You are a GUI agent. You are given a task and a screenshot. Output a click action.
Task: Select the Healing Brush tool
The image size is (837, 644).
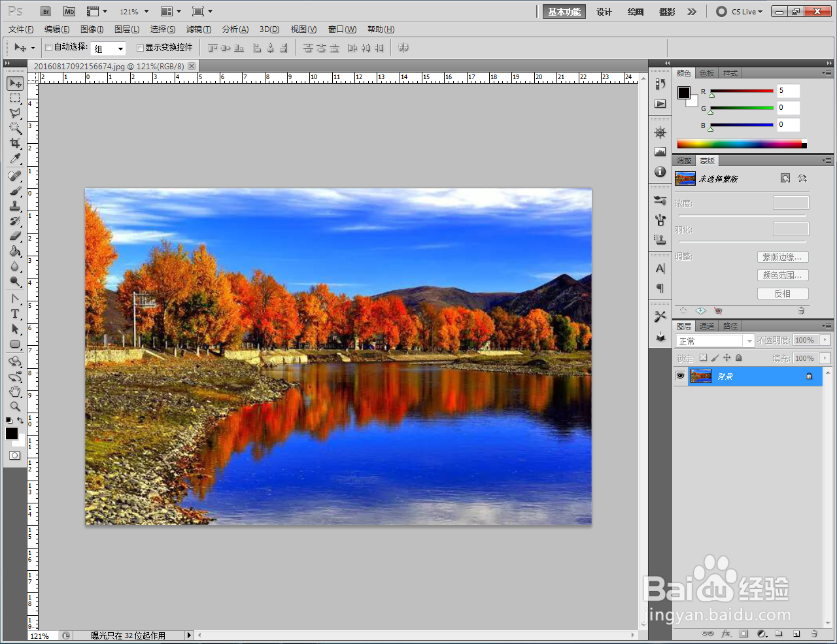pos(15,176)
